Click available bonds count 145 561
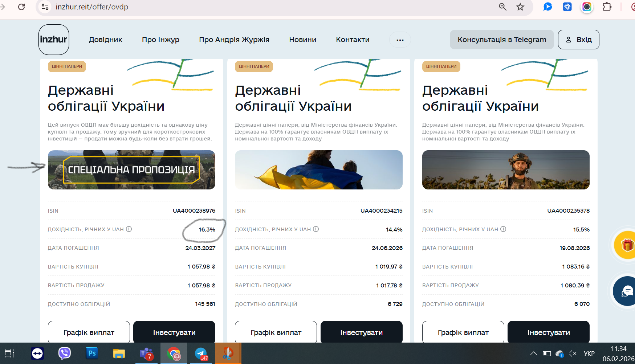635x364 pixels. pyautogui.click(x=205, y=304)
